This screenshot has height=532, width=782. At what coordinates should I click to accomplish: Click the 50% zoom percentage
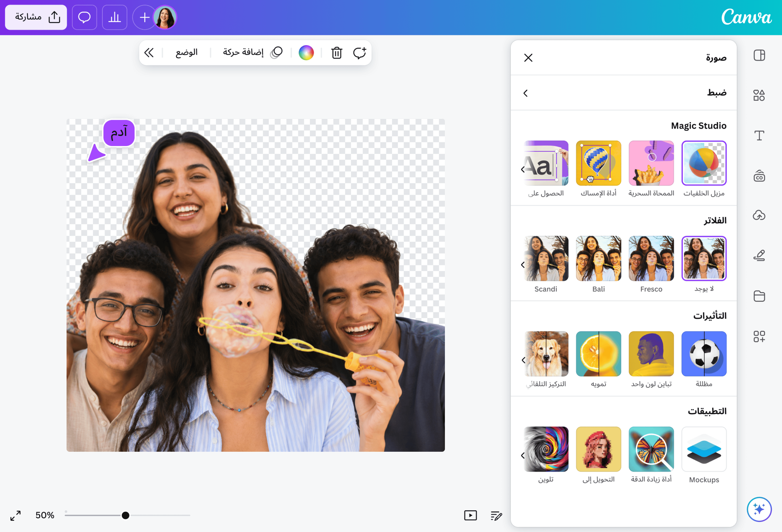tap(45, 515)
